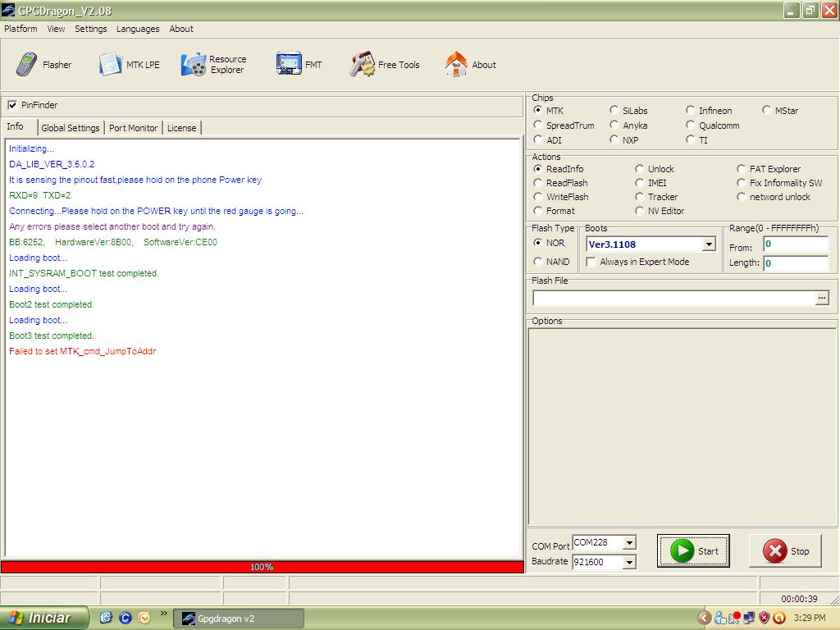Uncheck the PinFinder checkbox
The image size is (840, 630).
[x=12, y=105]
